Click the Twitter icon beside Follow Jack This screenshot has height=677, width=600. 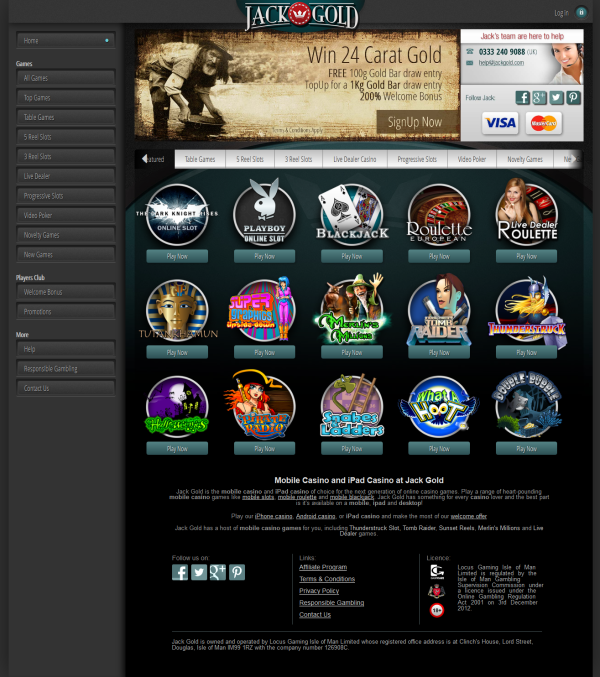[x=556, y=98]
